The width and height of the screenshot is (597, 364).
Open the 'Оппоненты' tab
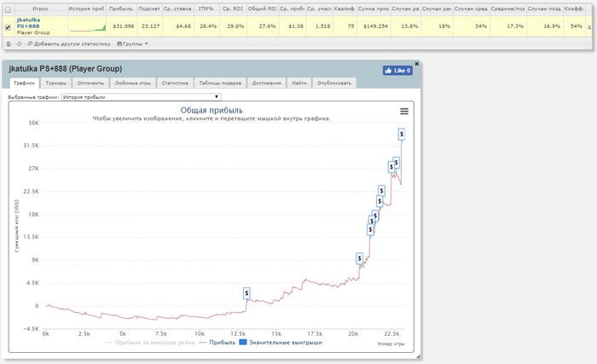point(90,83)
